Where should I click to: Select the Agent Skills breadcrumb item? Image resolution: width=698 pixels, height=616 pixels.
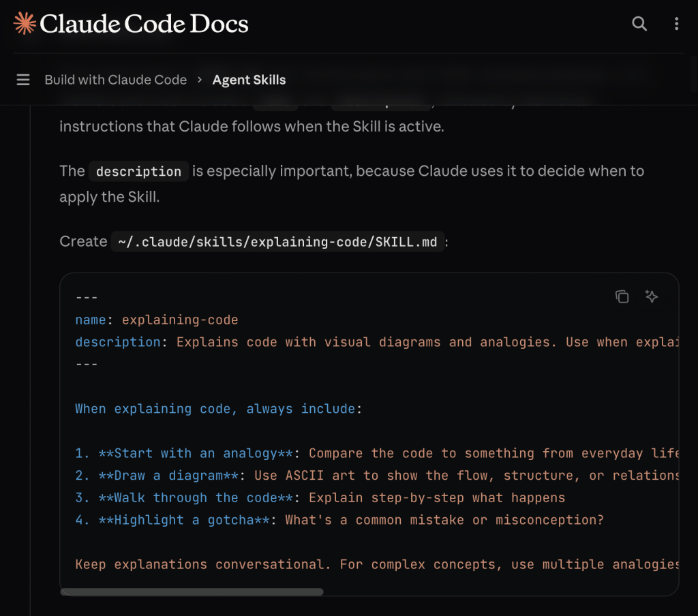[249, 80]
